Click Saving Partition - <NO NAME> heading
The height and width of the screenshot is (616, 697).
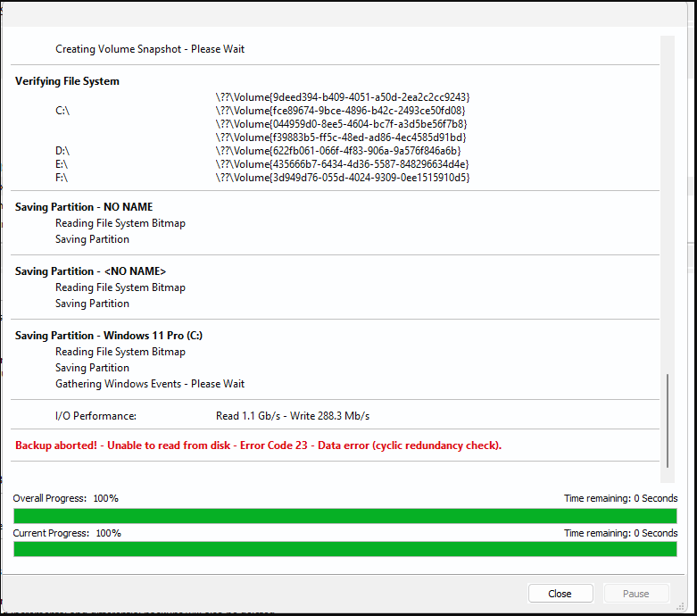(x=90, y=271)
